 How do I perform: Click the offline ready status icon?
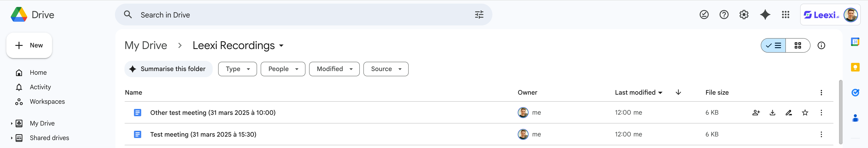[704, 15]
